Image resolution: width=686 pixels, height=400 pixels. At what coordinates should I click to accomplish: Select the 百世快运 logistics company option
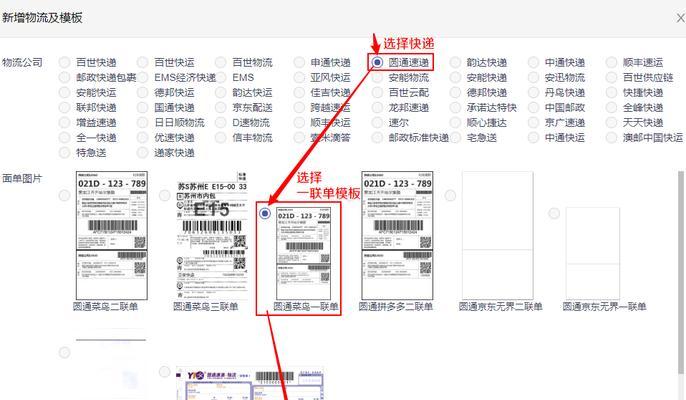pos(143,63)
